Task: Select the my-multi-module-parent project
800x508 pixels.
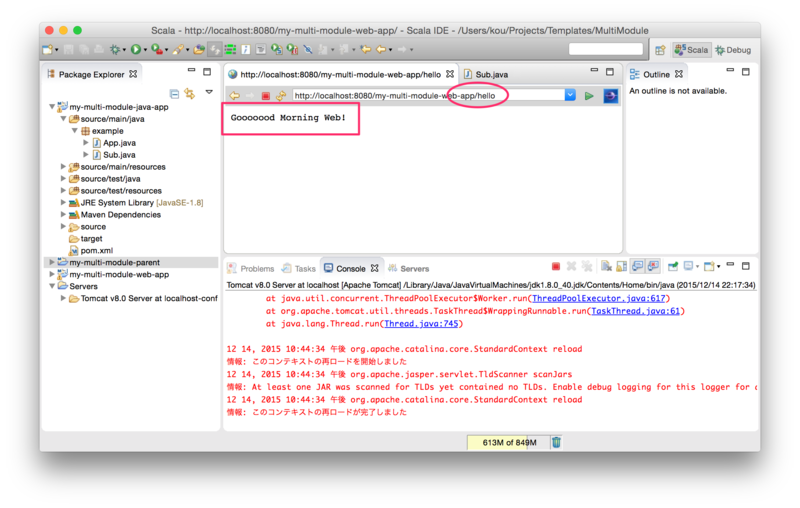Action: pyautogui.click(x=132, y=262)
